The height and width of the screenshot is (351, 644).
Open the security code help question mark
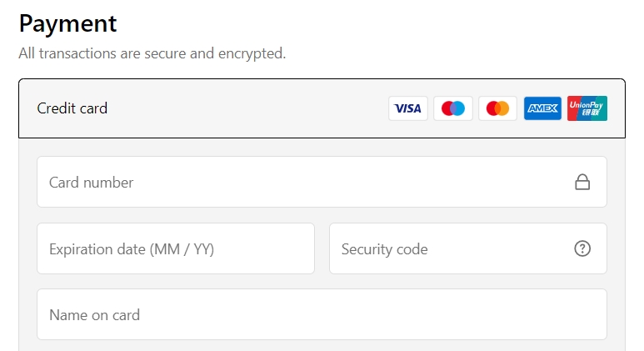tap(582, 248)
